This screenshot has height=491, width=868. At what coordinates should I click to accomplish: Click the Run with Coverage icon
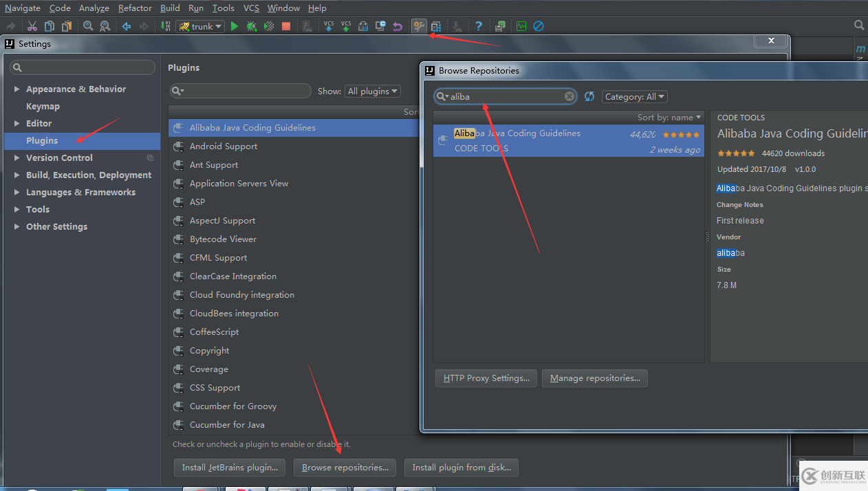click(x=269, y=26)
